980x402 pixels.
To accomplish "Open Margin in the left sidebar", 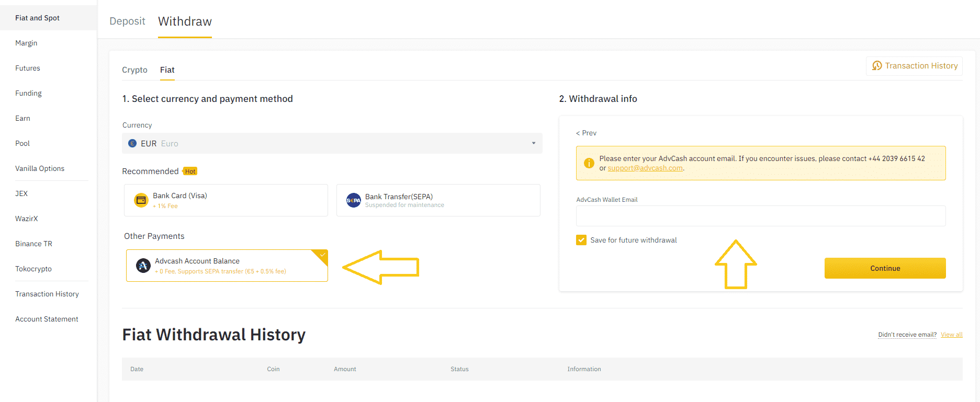I will pyautogui.click(x=26, y=43).
